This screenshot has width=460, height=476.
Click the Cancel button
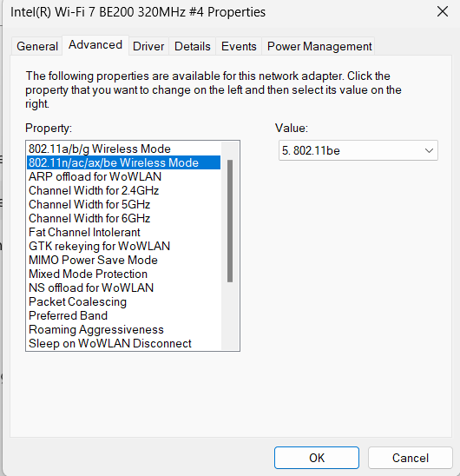point(411,458)
